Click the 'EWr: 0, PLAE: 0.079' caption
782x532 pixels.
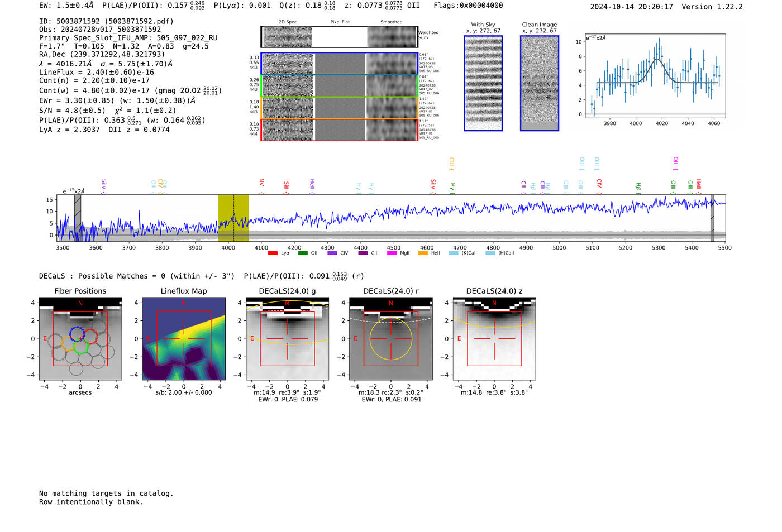(x=288, y=400)
